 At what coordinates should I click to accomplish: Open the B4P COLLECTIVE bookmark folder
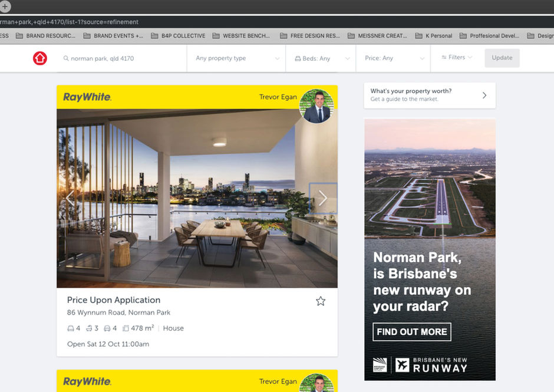pyautogui.click(x=178, y=36)
